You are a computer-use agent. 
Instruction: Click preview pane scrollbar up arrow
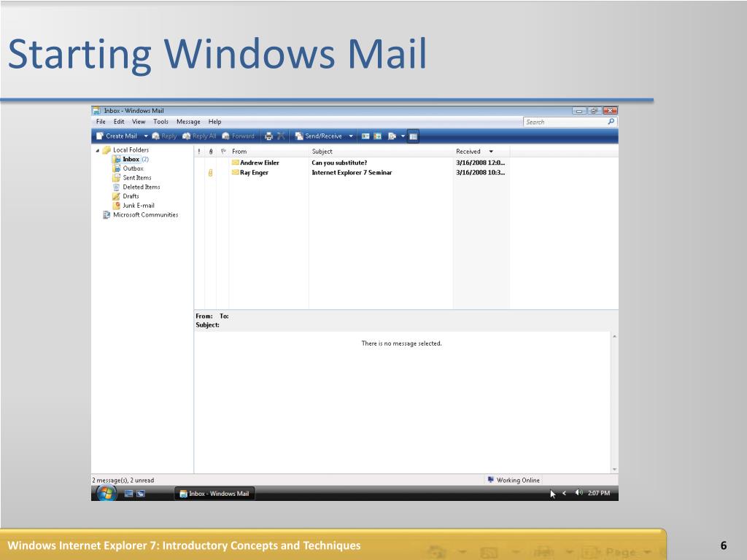[x=614, y=336]
